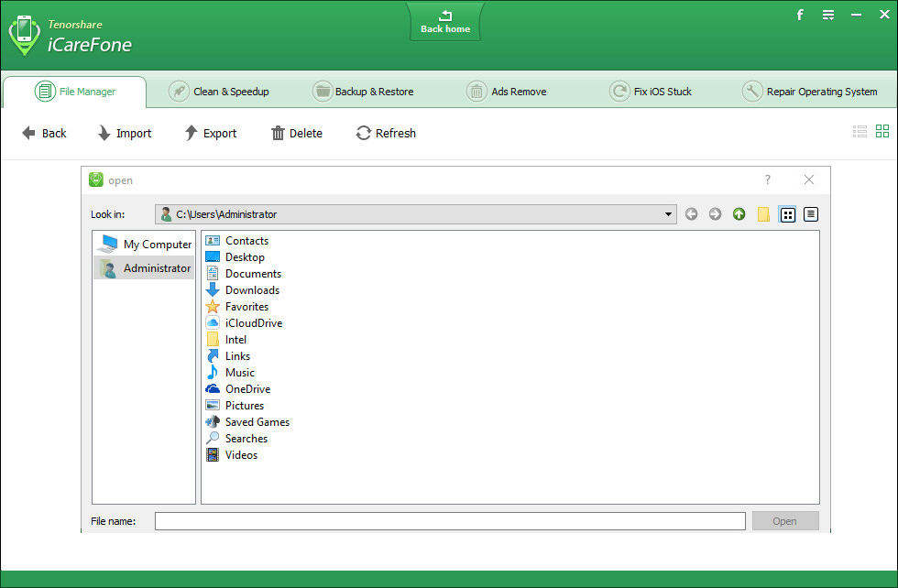898x588 pixels.
Task: Click the Music note icon
Action: [213, 373]
